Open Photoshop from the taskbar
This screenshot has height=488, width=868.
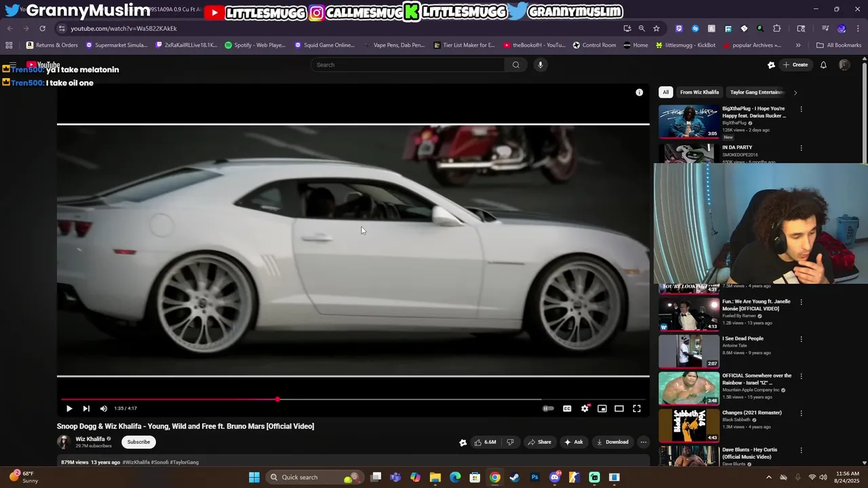(x=534, y=477)
